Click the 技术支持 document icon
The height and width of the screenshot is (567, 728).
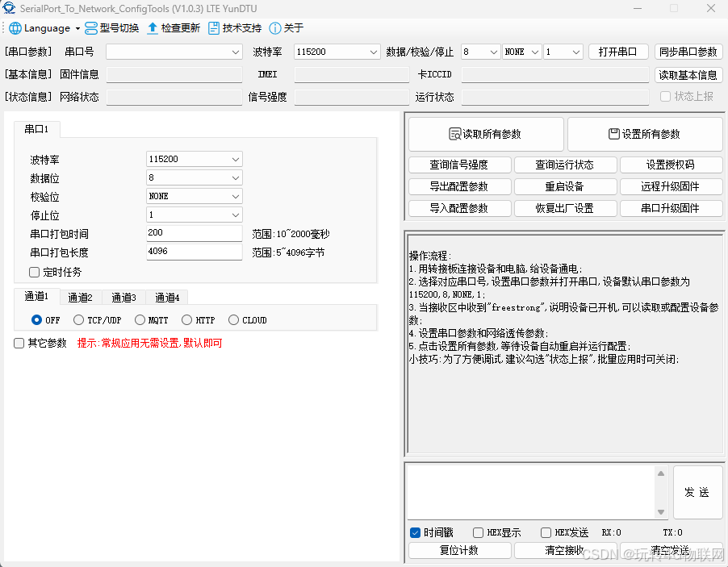point(214,28)
